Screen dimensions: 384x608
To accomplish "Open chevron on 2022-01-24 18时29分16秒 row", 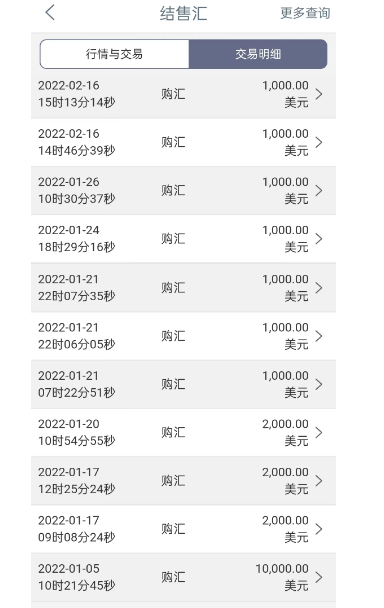I will 319,238.
